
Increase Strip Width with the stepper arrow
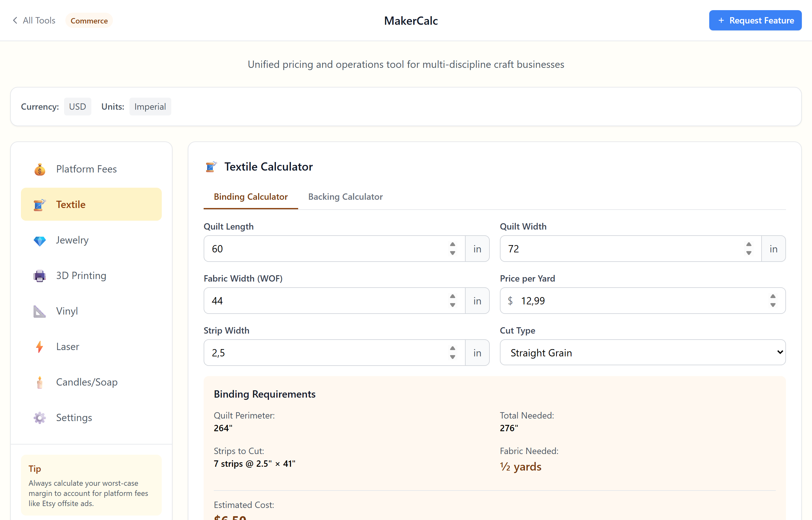[x=453, y=348]
